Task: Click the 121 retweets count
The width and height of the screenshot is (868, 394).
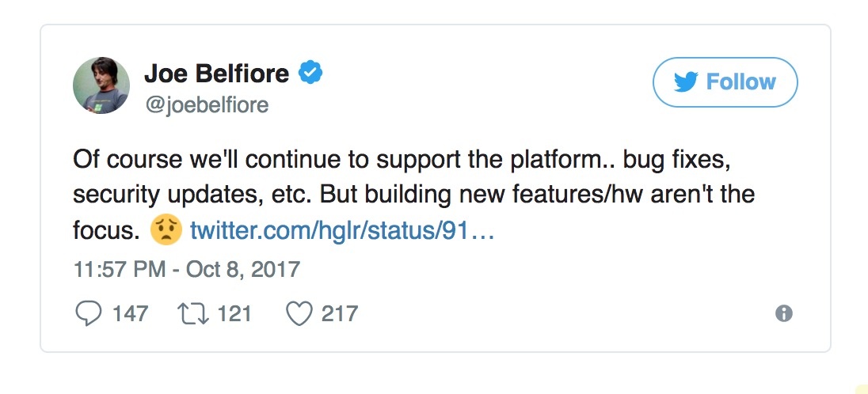Action: pyautogui.click(x=234, y=314)
